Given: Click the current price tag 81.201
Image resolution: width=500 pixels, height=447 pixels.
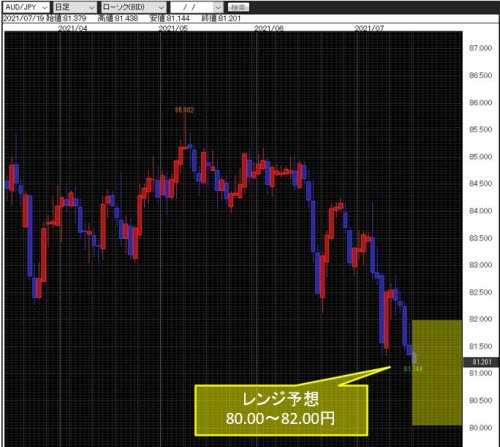Looking at the screenshot, I should click(x=482, y=362).
